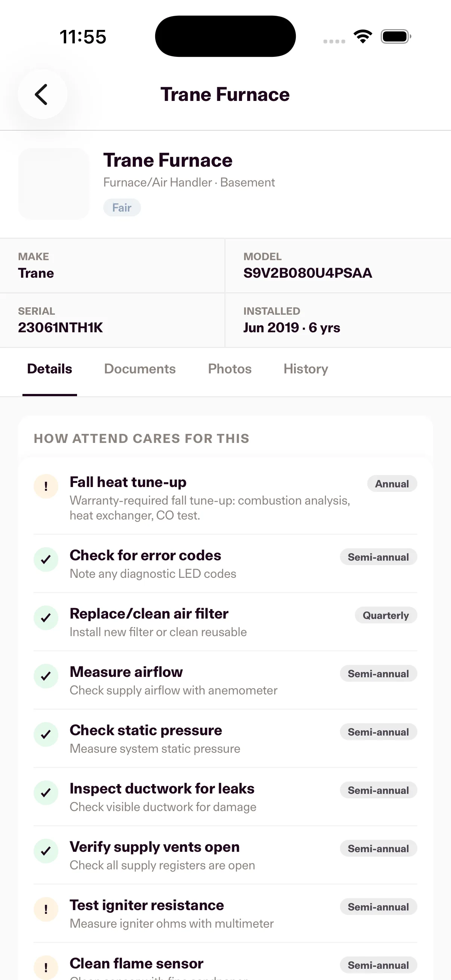Viewport: 451px width, 980px height.
Task: Click the checkmark beside Verify supply vents open
Action: coord(46,851)
